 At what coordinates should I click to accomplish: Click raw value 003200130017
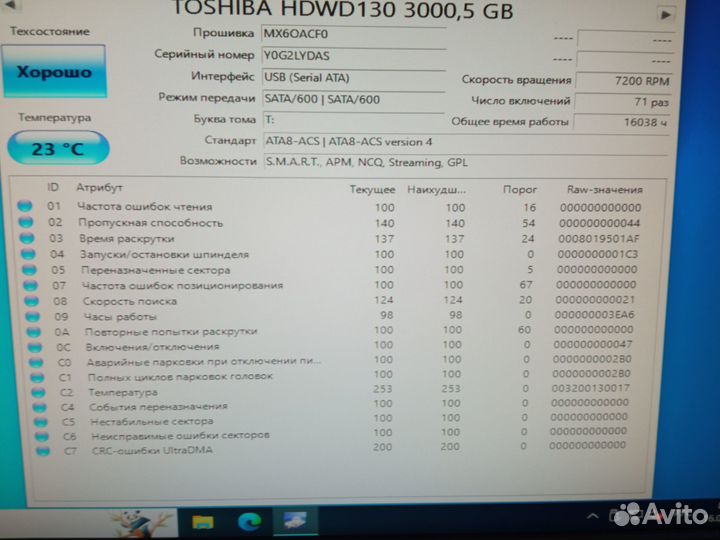591,388
